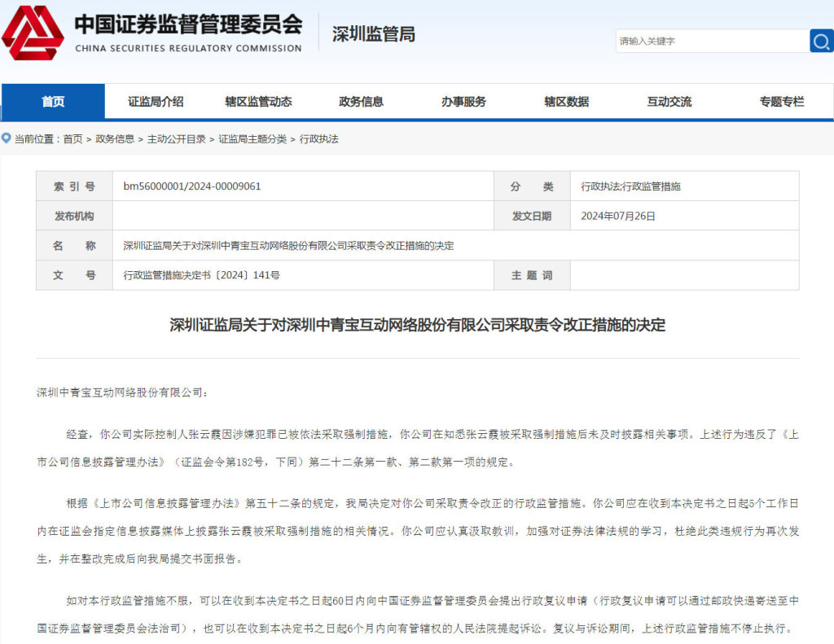
Task: Click the 索引号 label cell
Action: 74,186
